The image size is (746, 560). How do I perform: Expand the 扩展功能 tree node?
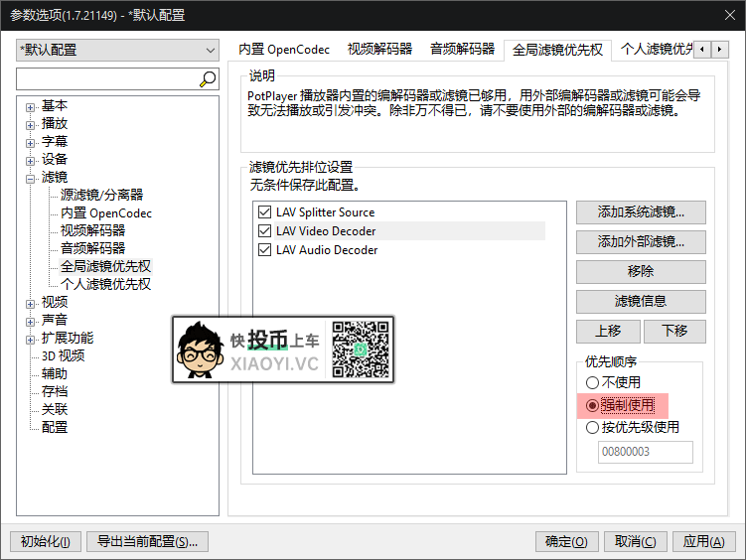[30, 340]
